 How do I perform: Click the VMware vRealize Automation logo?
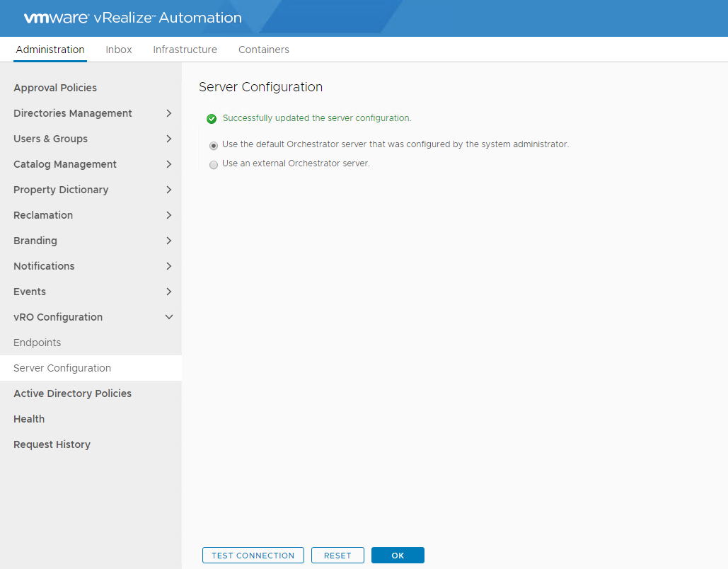tap(132, 18)
